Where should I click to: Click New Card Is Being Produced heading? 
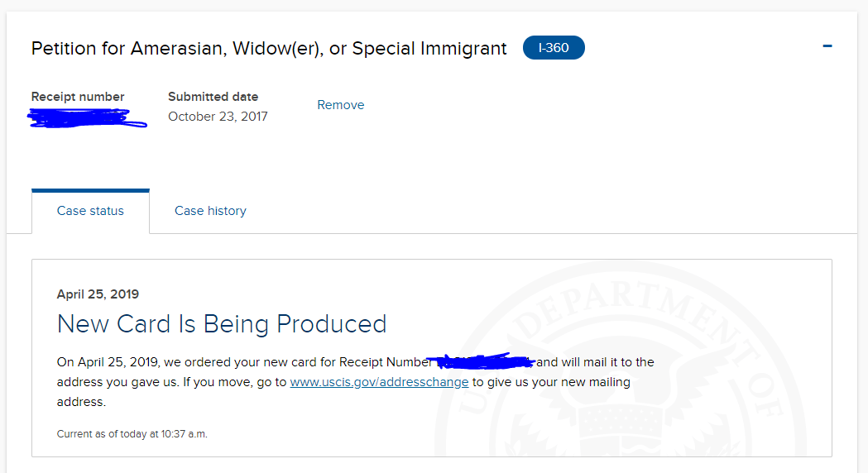(222, 324)
